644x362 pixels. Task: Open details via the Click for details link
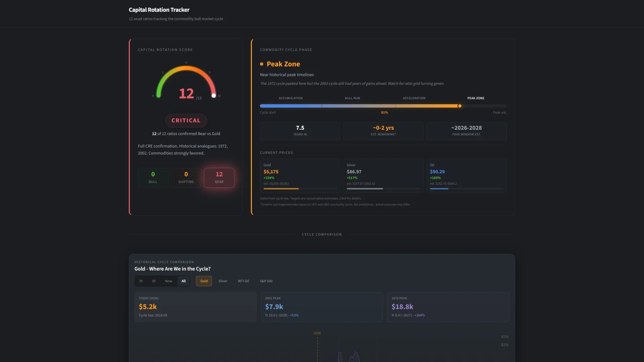pyautogui.click(x=350, y=198)
